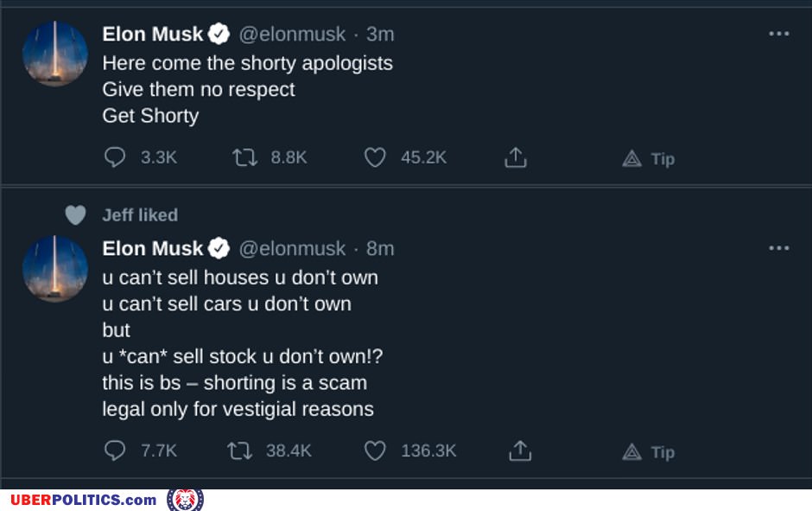The height and width of the screenshot is (511, 812).
Task: Open the 3m timestamp link
Action: coord(380,34)
